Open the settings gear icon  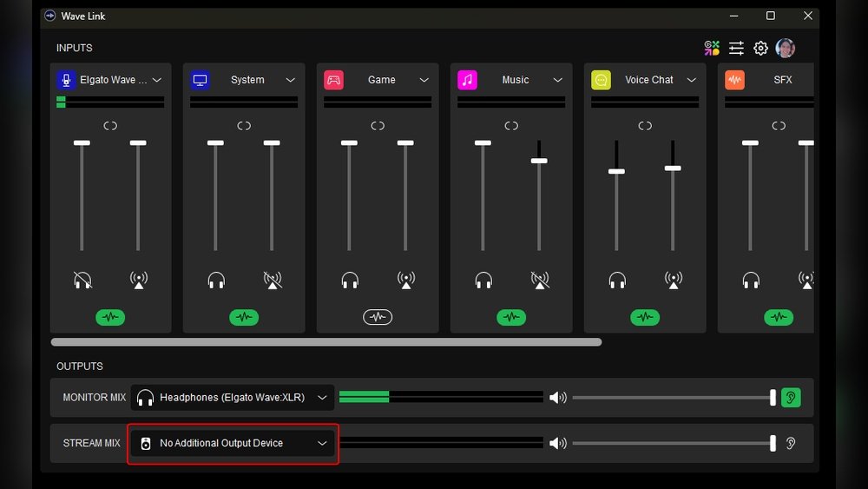pyautogui.click(x=760, y=48)
